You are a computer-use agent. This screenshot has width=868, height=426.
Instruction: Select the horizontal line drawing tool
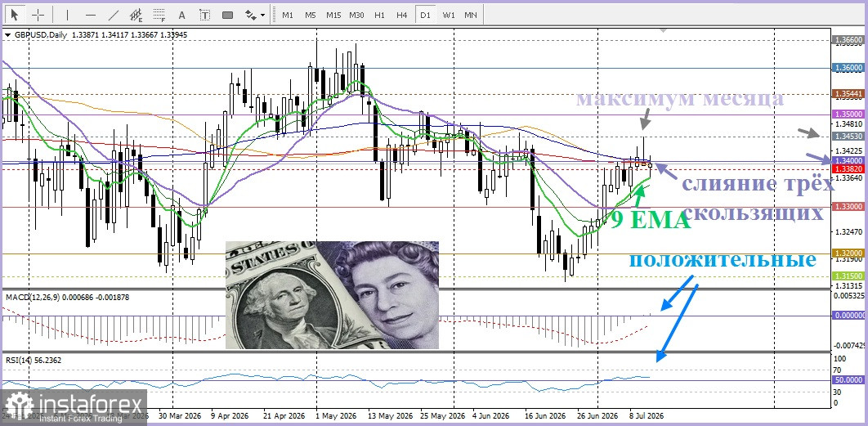tap(91, 15)
